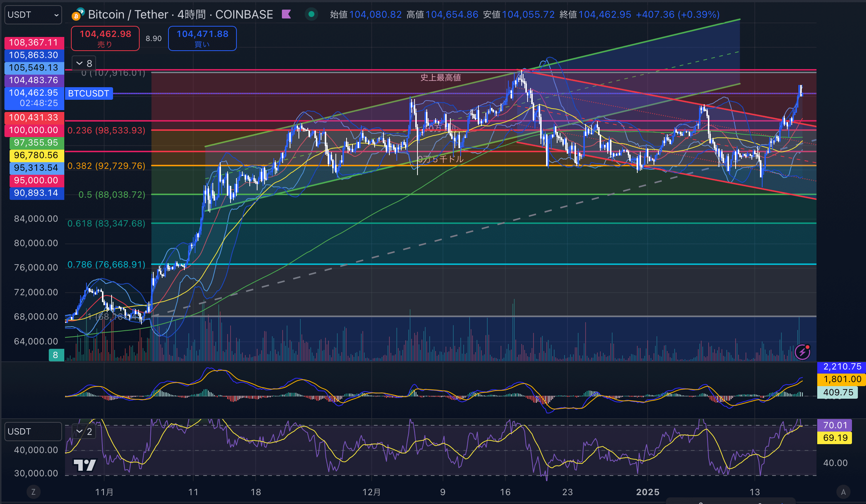Click the 100,000.00 price label
This screenshot has width=866, height=504.
(x=34, y=130)
